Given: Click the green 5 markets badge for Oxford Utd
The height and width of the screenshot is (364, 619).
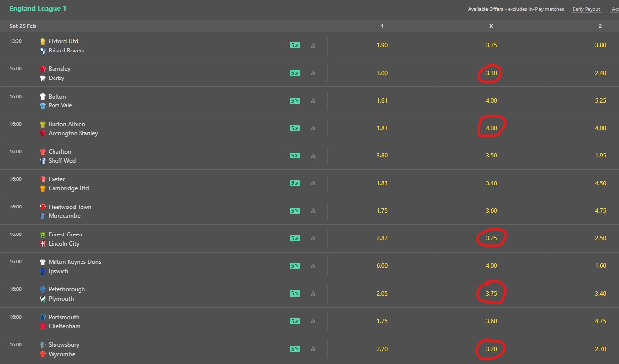Looking at the screenshot, I should (295, 45).
